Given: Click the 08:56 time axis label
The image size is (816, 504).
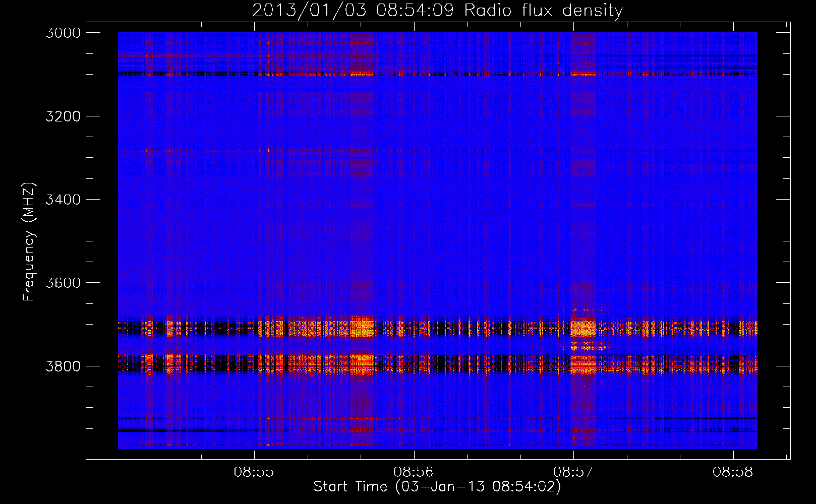Looking at the screenshot, I should [x=414, y=472].
